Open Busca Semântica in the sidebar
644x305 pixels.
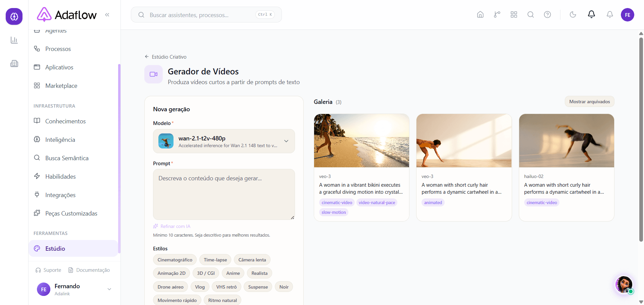coord(73,158)
